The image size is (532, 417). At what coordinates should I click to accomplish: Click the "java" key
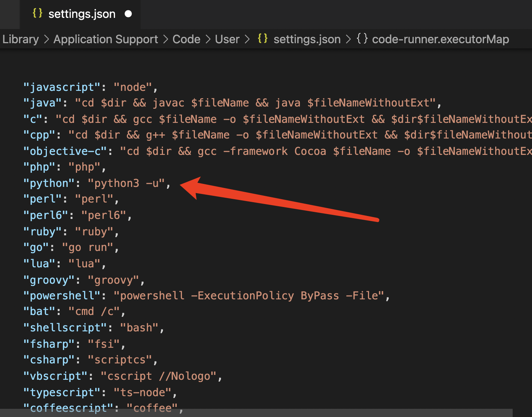point(42,103)
